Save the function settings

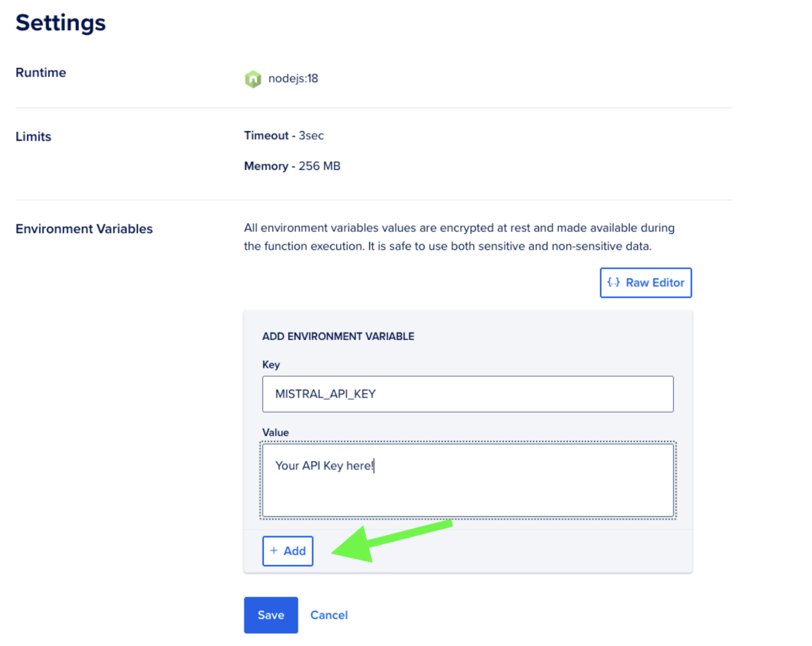click(x=271, y=615)
